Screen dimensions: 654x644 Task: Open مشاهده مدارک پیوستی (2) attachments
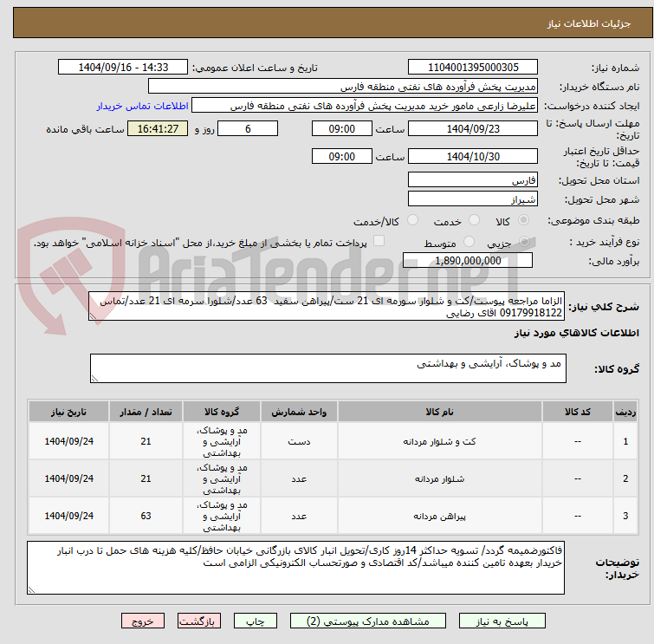[x=368, y=621]
